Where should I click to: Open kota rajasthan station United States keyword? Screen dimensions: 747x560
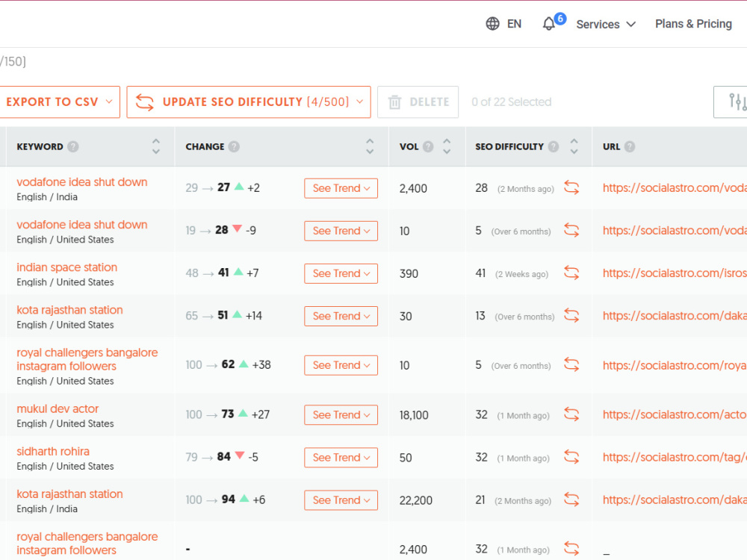(69, 310)
